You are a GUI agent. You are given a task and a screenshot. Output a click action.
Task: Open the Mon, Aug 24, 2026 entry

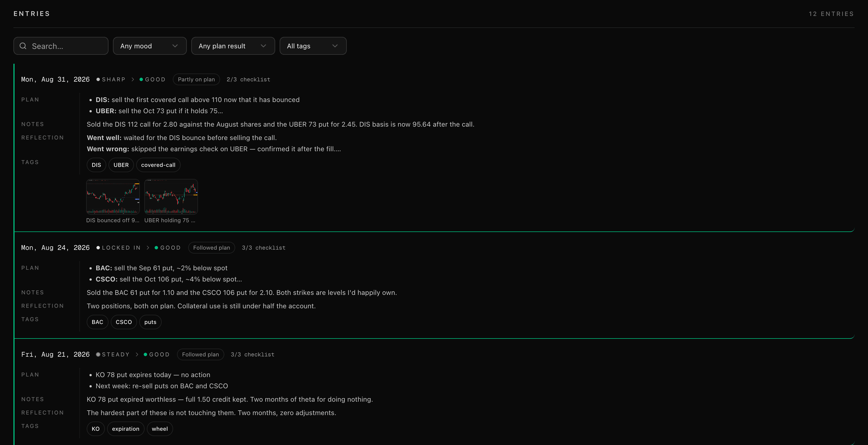click(55, 248)
